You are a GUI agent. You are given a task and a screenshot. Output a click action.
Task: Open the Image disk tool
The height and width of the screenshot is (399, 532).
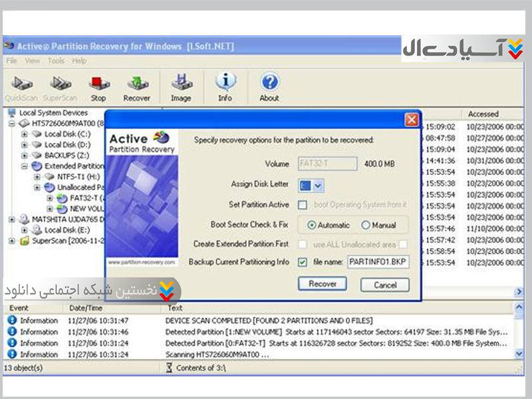181,84
